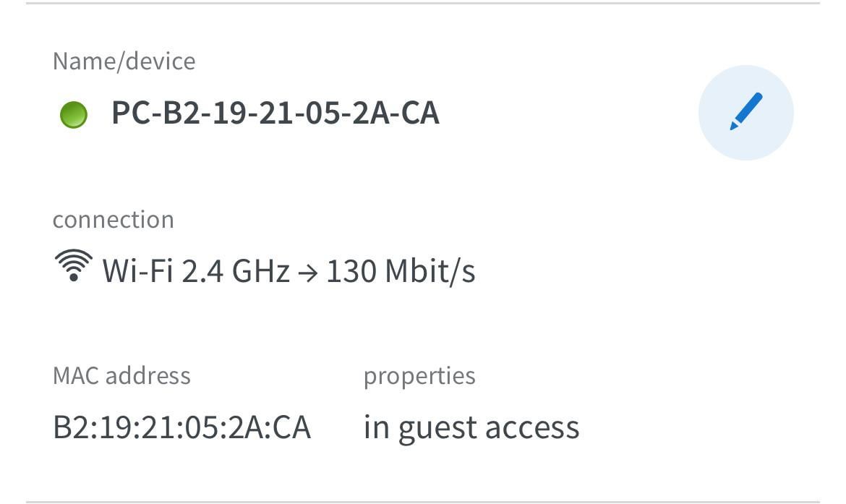Image resolution: width=846 pixels, height=504 pixels.
Task: Click the Wi-Fi signal icon
Action: click(73, 266)
